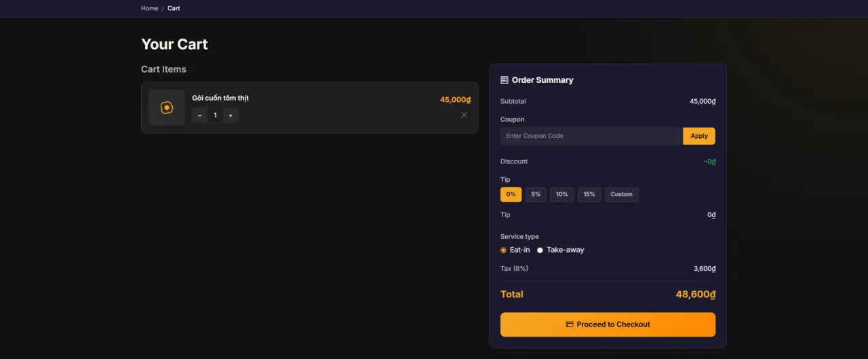868x359 pixels.
Task: Apply the coupon code
Action: [699, 136]
